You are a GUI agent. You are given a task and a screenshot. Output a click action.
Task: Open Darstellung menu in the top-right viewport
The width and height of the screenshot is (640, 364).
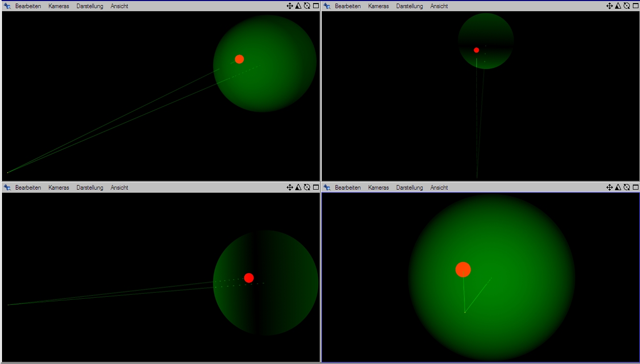(x=409, y=6)
